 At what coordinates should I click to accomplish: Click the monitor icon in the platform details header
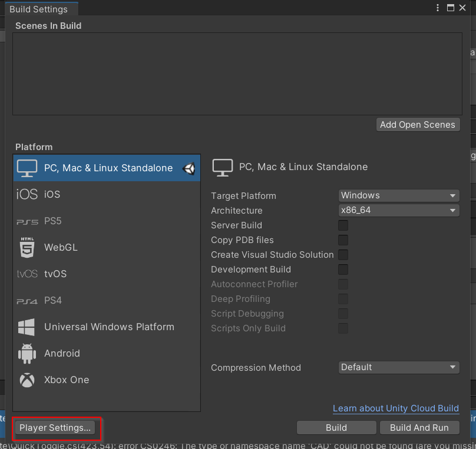[223, 167]
